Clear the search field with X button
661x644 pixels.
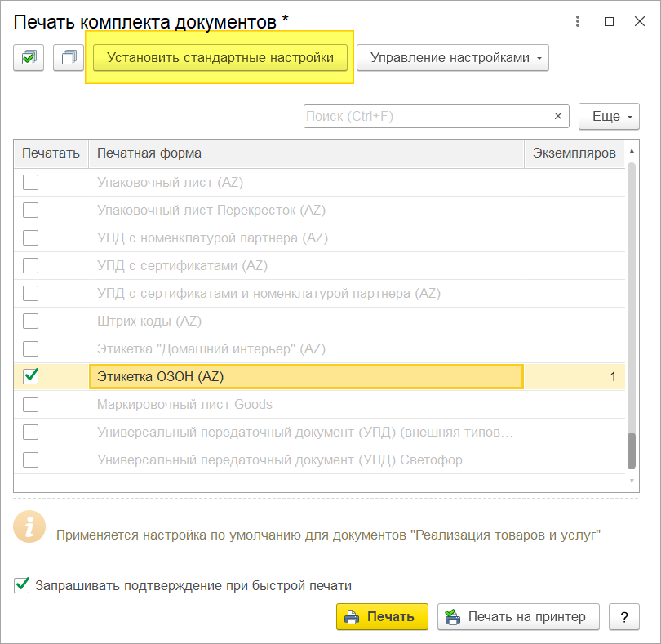tap(558, 117)
